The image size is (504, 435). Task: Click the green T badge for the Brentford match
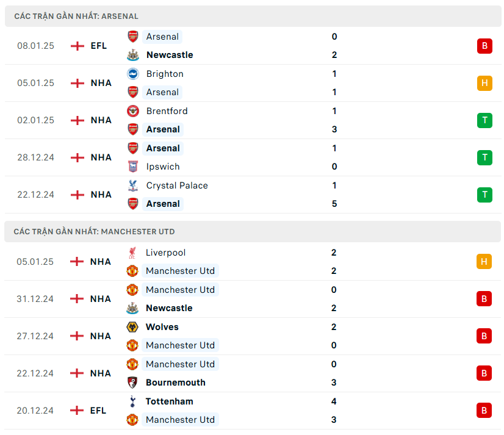[x=484, y=120]
